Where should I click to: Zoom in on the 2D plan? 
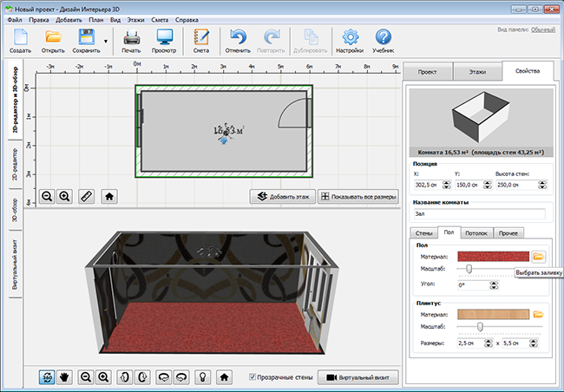(65, 196)
